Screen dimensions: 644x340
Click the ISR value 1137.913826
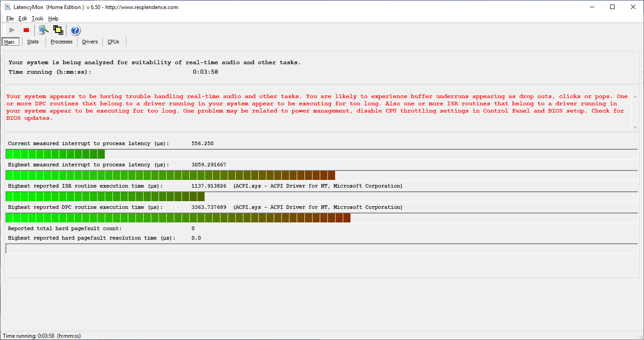click(x=209, y=186)
